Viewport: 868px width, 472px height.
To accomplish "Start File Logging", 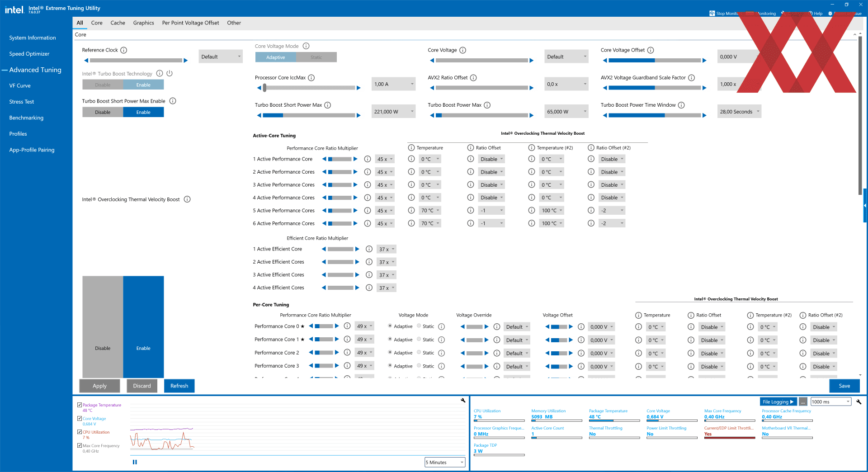I will click(x=778, y=401).
